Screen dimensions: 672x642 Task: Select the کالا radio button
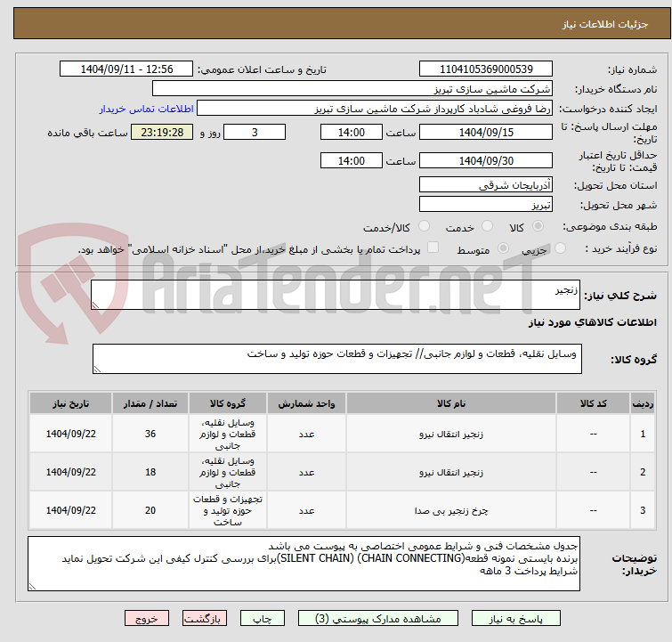click(x=538, y=226)
